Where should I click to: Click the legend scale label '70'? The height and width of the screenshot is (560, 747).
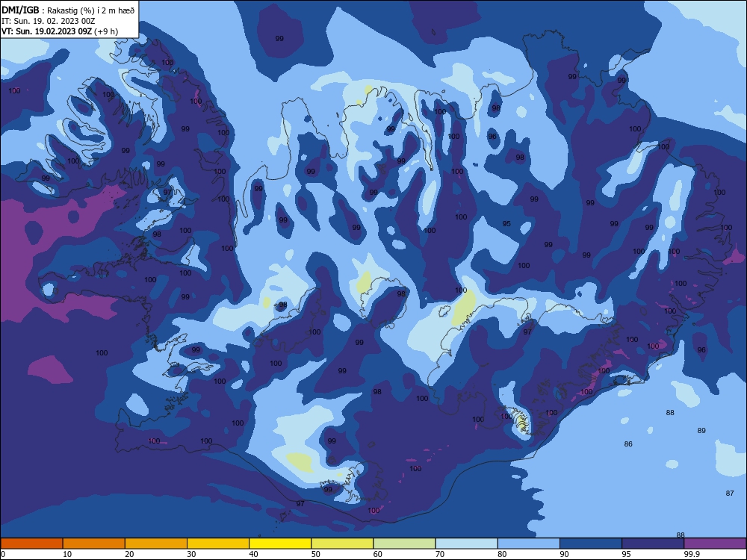tap(440, 554)
